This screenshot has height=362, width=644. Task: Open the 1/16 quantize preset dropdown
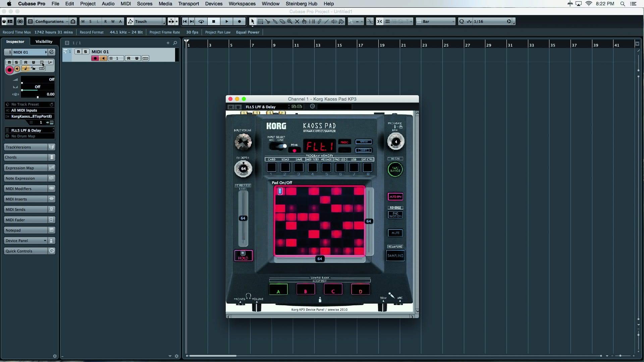click(492, 21)
